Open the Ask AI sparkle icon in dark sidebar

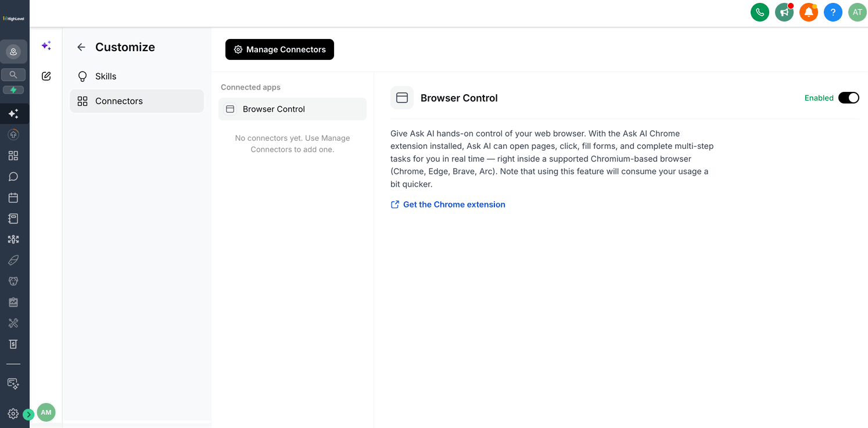13,114
